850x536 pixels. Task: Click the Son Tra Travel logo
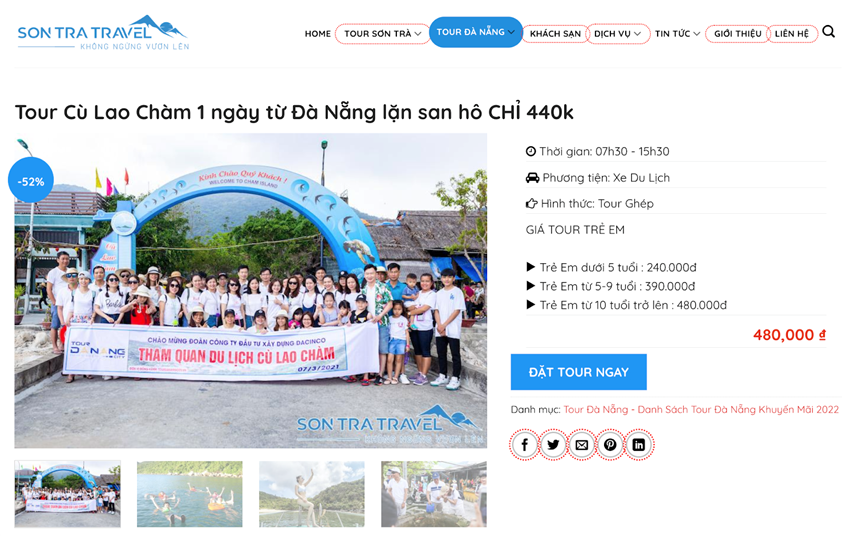[x=103, y=33]
